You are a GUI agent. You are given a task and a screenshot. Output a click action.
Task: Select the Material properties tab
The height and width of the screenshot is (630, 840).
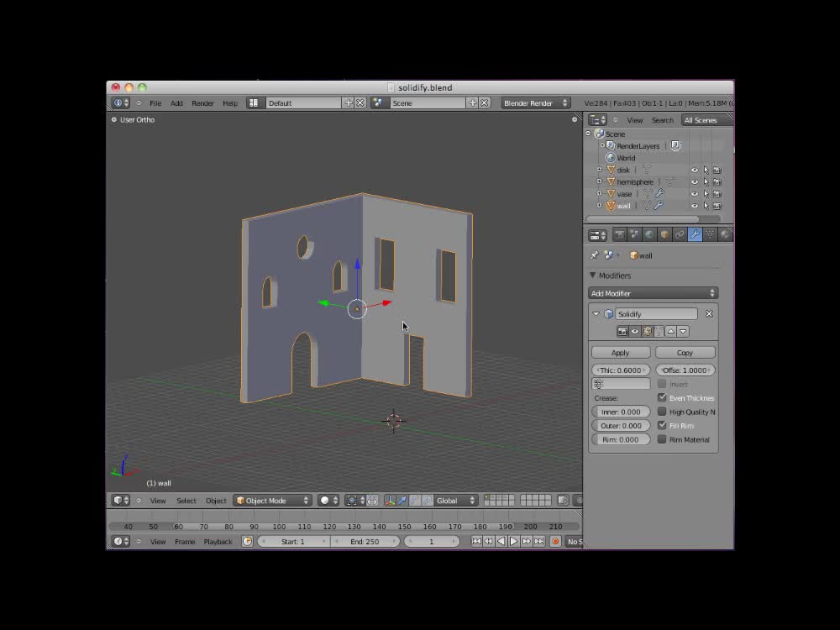pos(725,234)
